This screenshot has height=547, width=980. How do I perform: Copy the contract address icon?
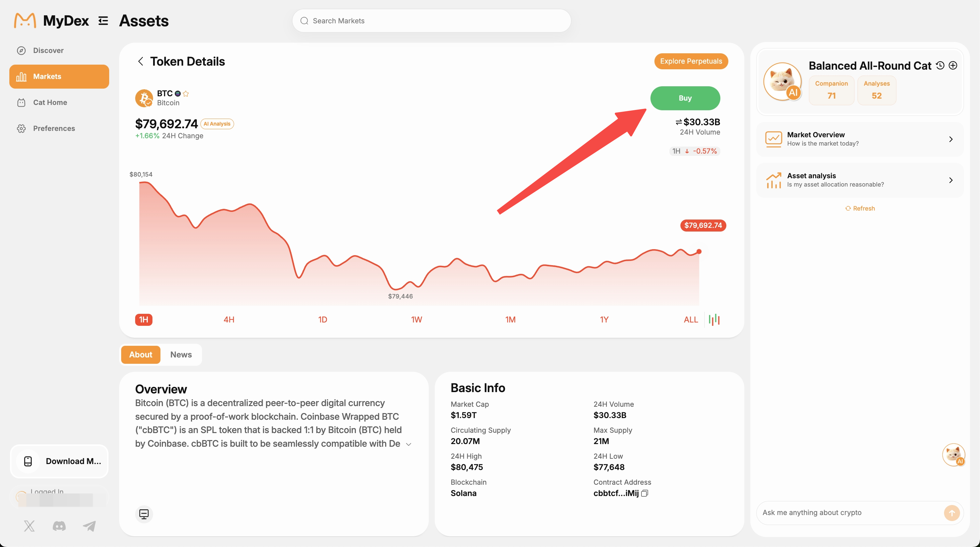click(x=645, y=493)
